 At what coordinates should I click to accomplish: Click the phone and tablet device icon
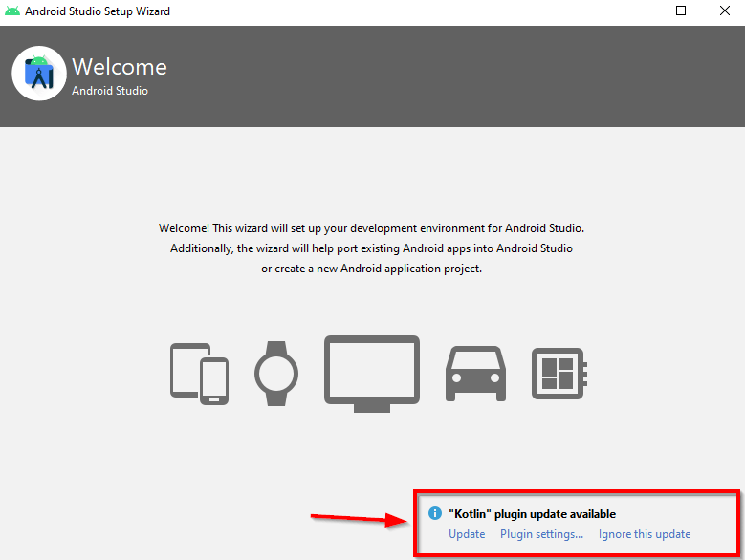pos(200,374)
